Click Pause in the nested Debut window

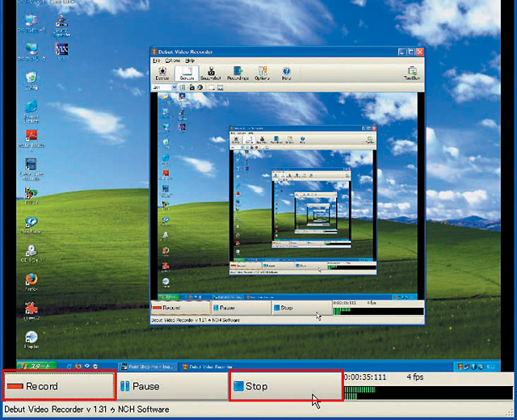pos(241,308)
